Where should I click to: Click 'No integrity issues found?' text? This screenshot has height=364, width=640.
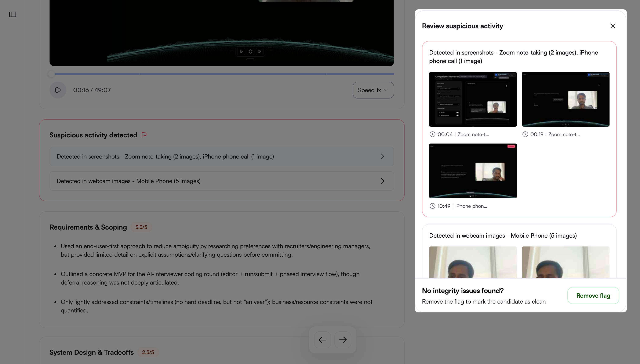pos(463,290)
